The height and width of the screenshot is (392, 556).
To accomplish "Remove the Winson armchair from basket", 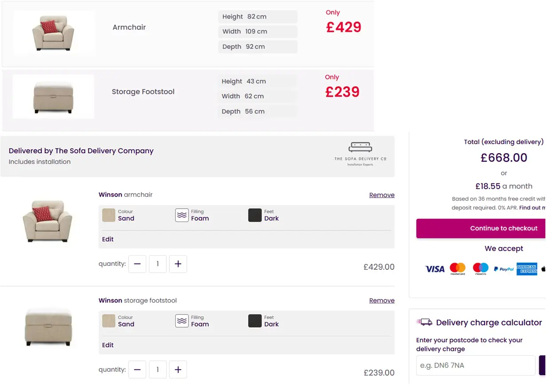I will coord(381,195).
